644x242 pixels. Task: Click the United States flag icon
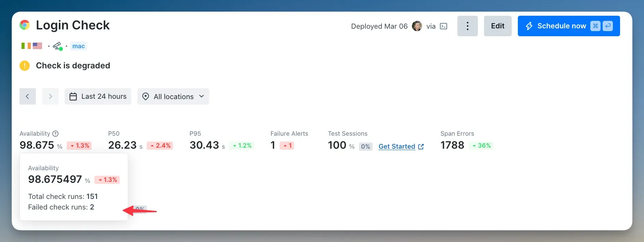tap(37, 46)
